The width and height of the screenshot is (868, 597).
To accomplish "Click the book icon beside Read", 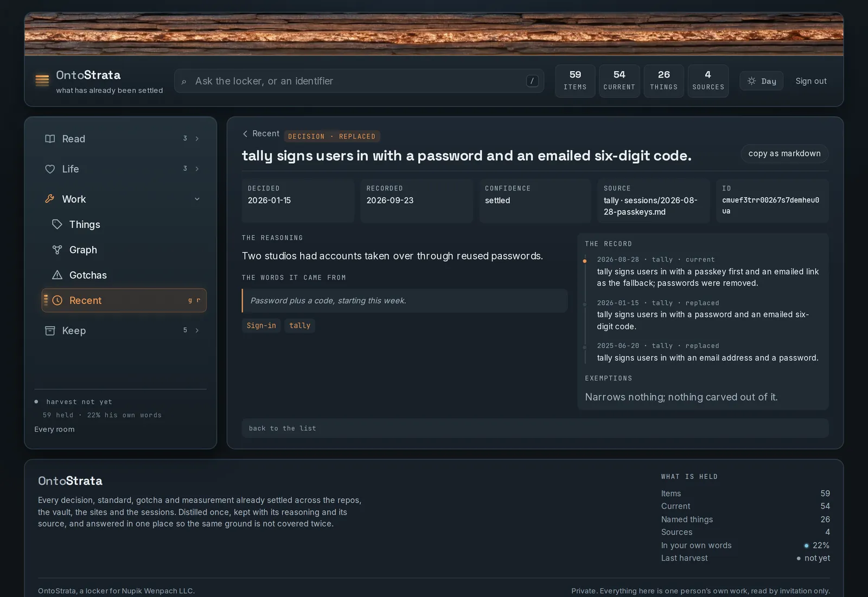I will click(x=50, y=139).
